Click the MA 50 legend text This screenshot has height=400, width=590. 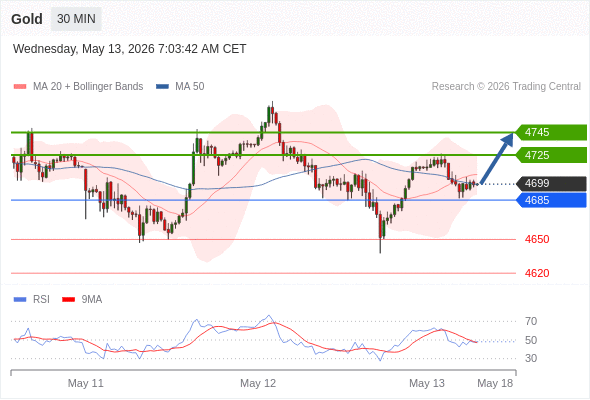click(190, 87)
